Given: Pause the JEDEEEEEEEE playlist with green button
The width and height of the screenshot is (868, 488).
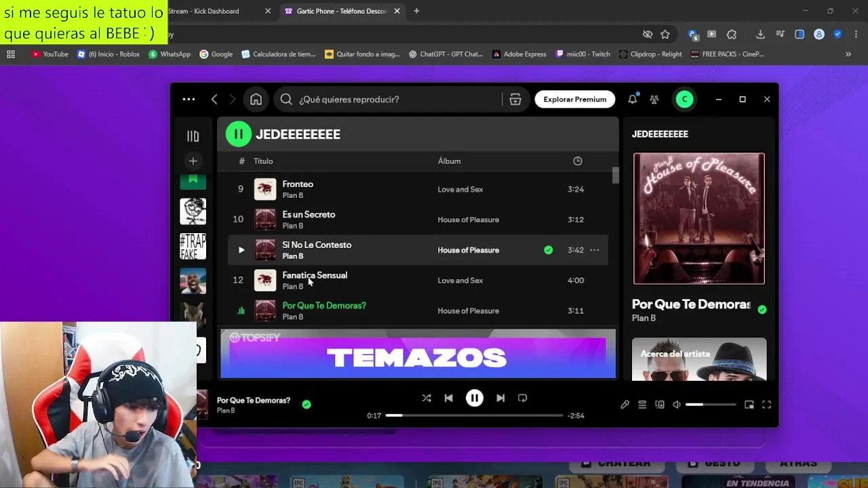Looking at the screenshot, I should click(238, 134).
